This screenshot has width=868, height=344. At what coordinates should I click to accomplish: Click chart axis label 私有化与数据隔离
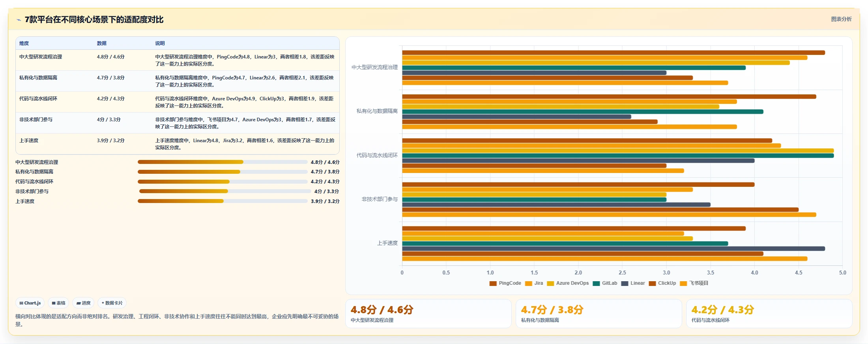pyautogui.click(x=377, y=111)
